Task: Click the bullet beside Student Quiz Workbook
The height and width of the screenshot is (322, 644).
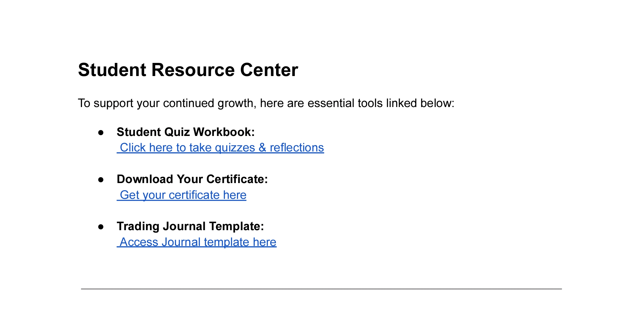Action: pos(101,132)
